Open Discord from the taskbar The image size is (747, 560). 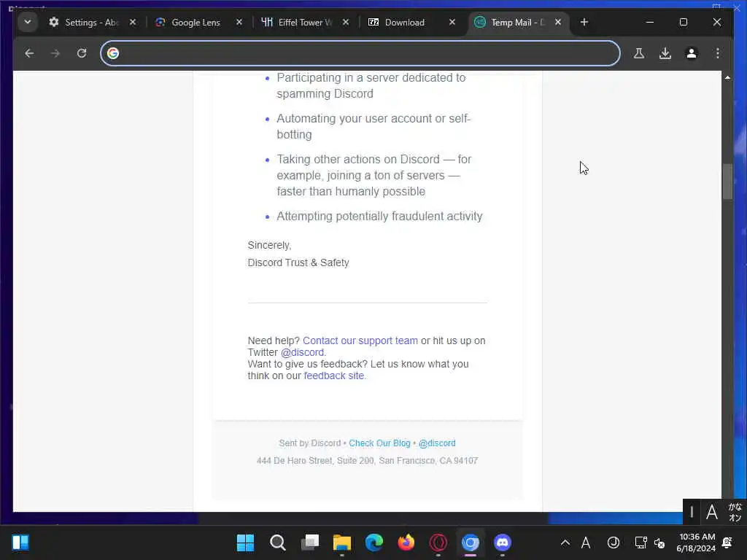pyautogui.click(x=503, y=542)
